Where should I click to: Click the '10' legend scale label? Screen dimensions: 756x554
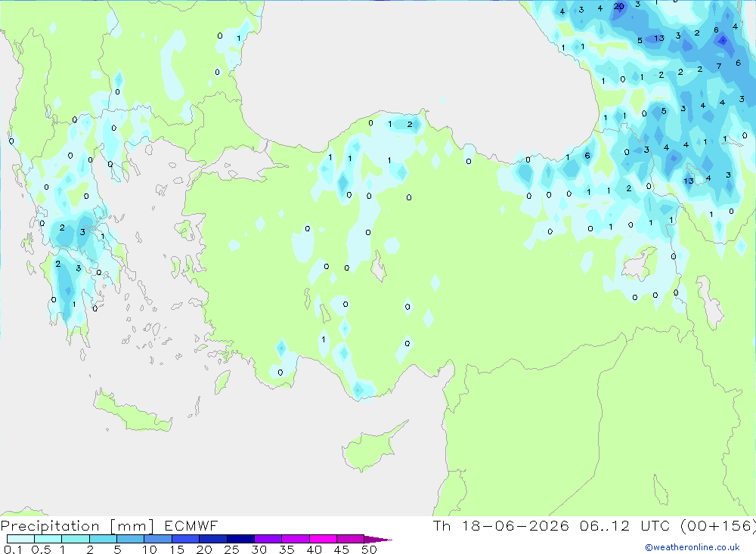tap(150, 549)
